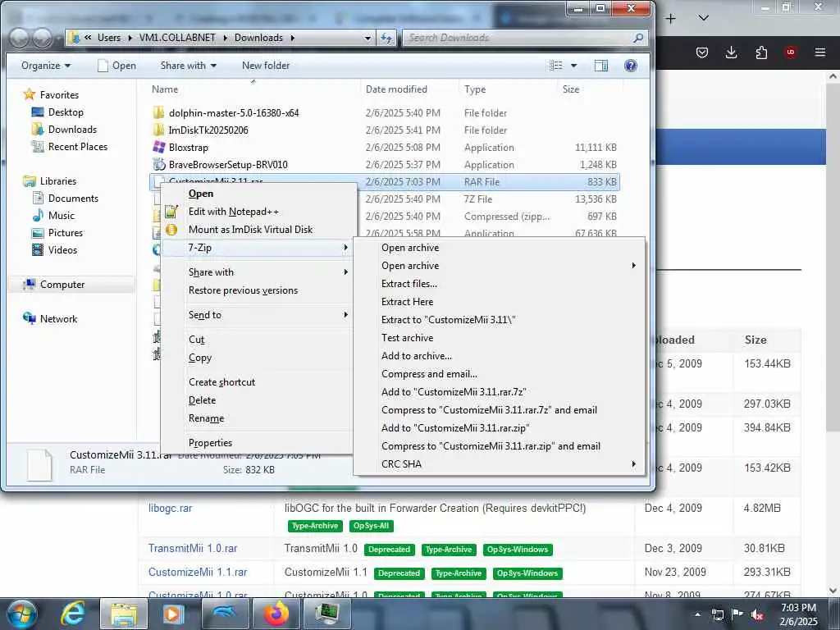Click the Open toolbar button

click(x=116, y=66)
